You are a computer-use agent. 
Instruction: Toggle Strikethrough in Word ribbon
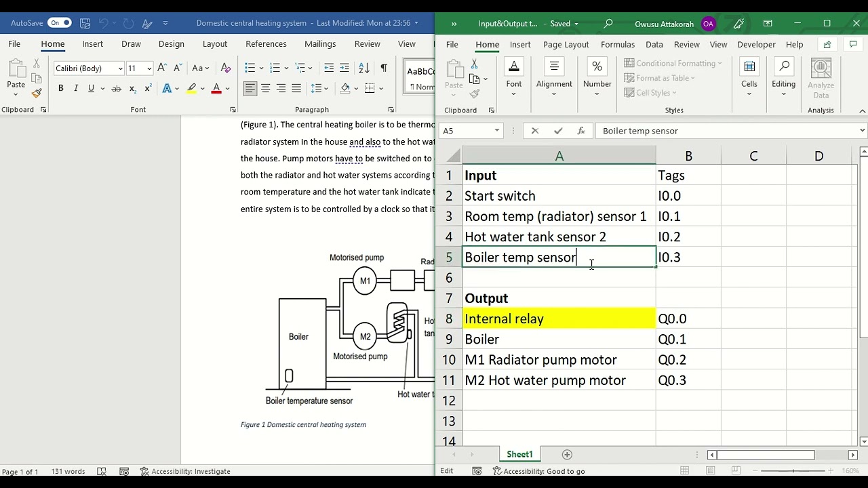coord(116,88)
